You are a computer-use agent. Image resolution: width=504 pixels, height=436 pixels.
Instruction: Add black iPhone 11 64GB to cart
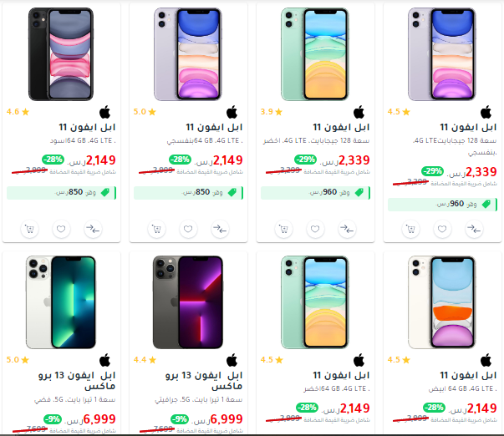[x=29, y=230]
